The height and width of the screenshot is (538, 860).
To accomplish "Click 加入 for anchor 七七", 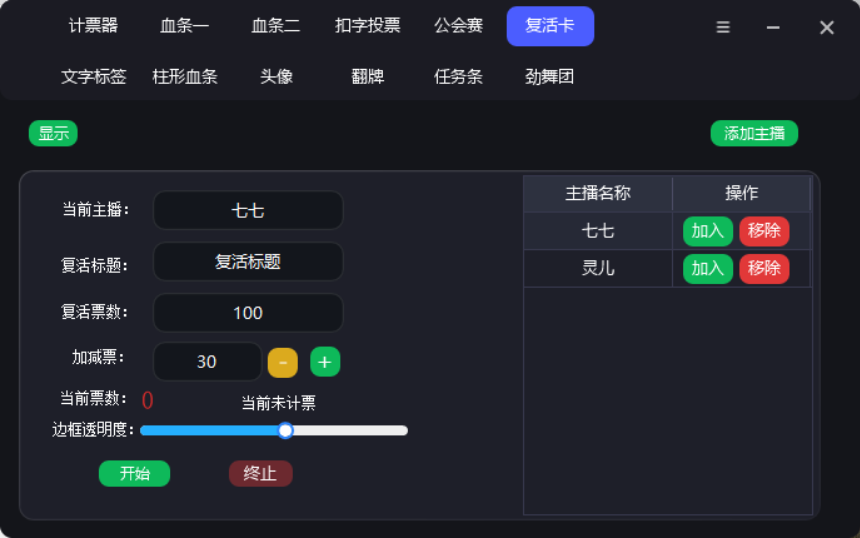I will click(x=708, y=231).
